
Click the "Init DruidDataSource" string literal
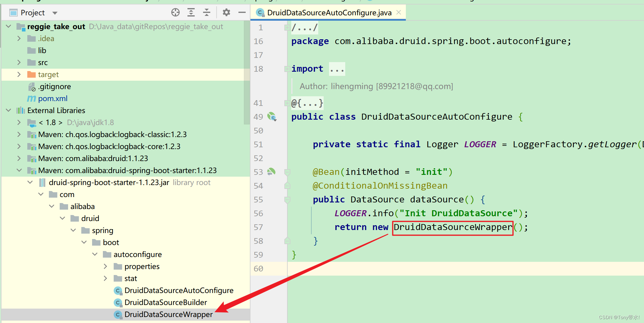(459, 213)
